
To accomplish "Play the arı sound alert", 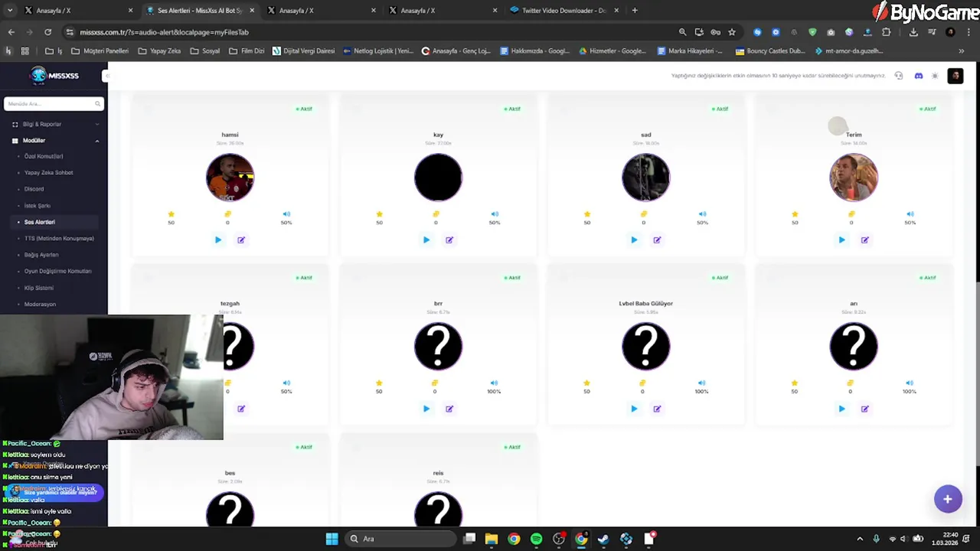I will point(841,409).
